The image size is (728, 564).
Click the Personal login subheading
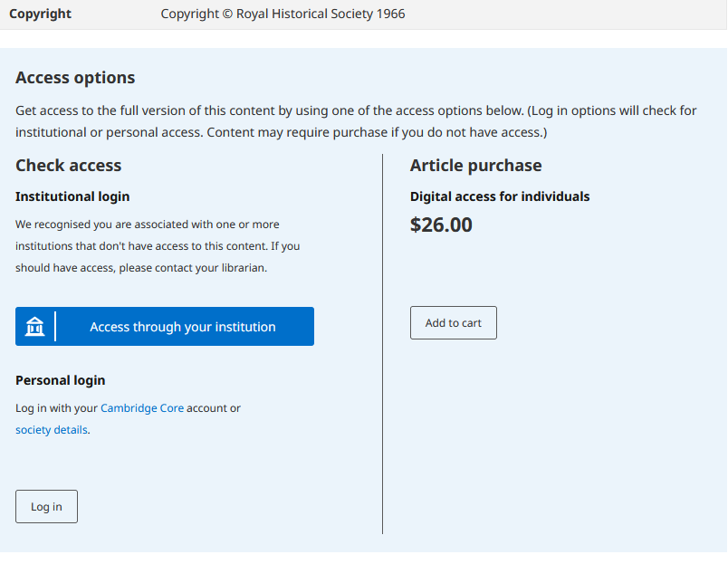(x=61, y=380)
